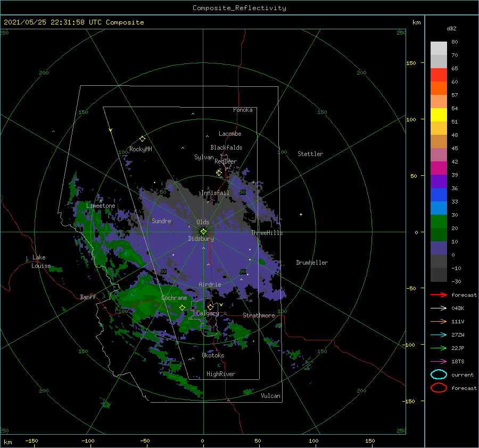Viewport: 479px width, 448px height.
Task: Click the cyan 27ZW arrow in legend
Action: click(439, 335)
